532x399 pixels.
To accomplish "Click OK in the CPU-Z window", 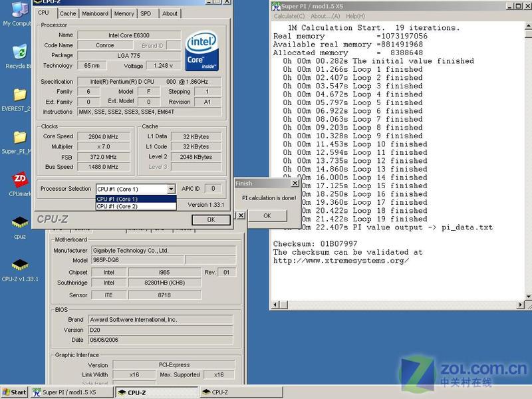I will tap(211, 220).
